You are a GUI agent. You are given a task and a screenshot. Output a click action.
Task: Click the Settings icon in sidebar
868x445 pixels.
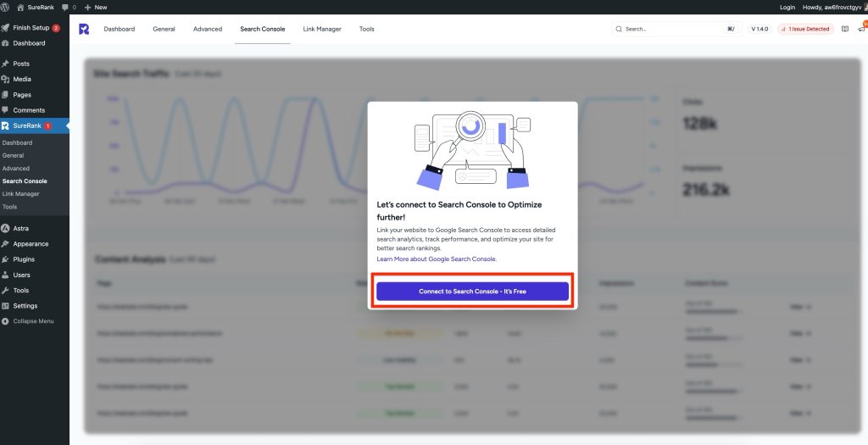click(5, 305)
